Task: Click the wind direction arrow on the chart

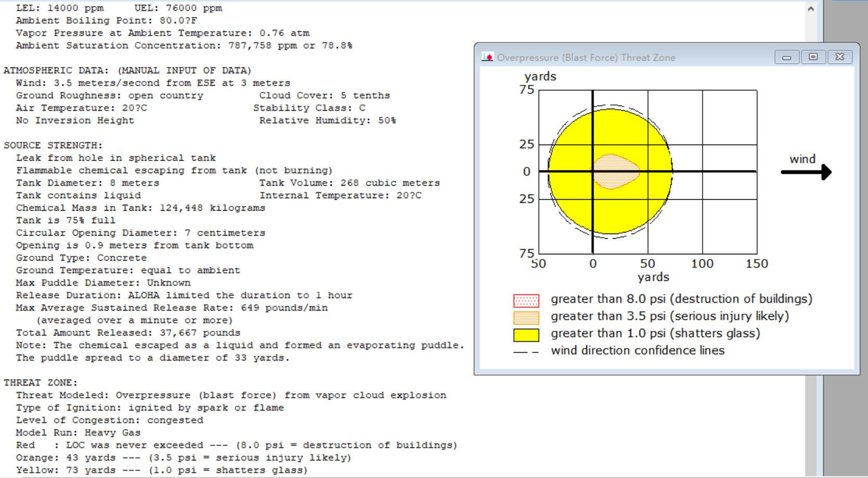Action: pos(806,172)
